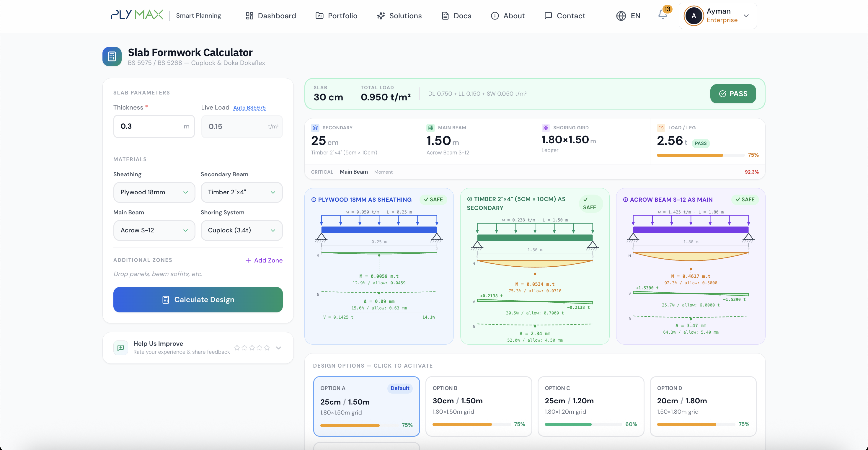This screenshot has height=450, width=868.
Task: Click the PlyMax logo
Action: point(137,15)
